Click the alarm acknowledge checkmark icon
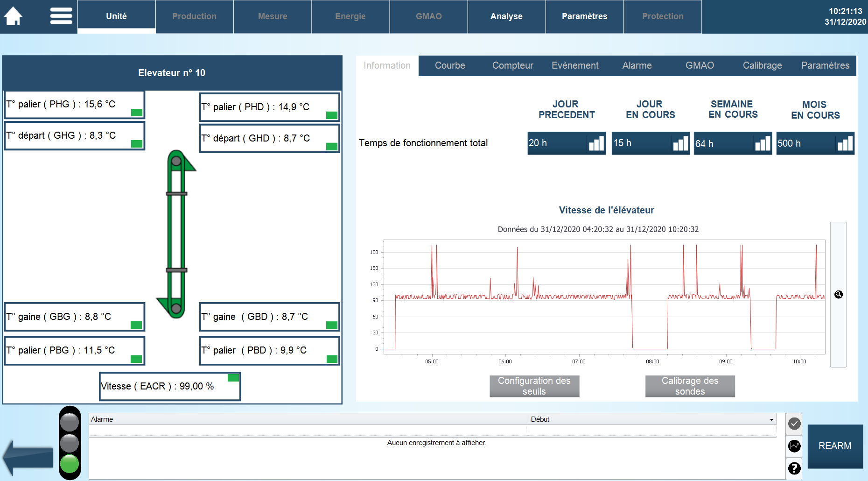The height and width of the screenshot is (481, 868). 794,424
